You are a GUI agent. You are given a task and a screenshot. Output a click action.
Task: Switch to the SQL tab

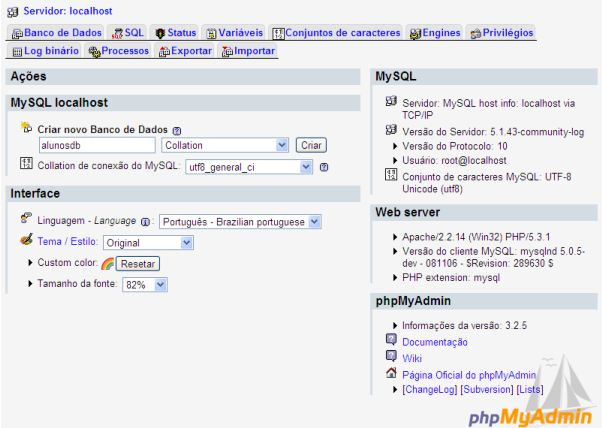pyautogui.click(x=128, y=33)
